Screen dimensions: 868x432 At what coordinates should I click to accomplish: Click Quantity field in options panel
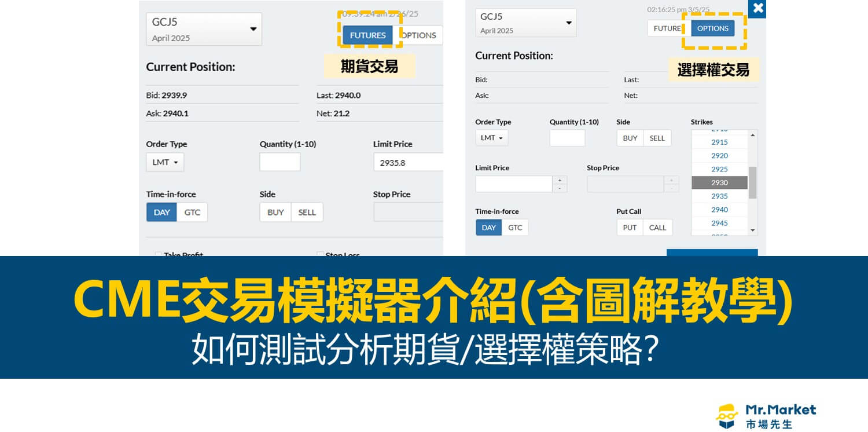coord(567,138)
